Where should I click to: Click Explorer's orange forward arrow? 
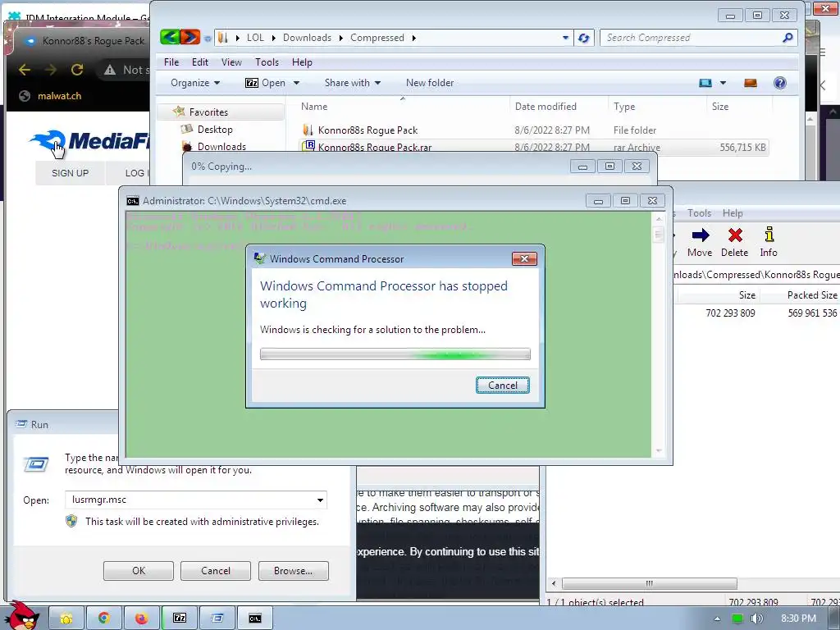tap(189, 37)
